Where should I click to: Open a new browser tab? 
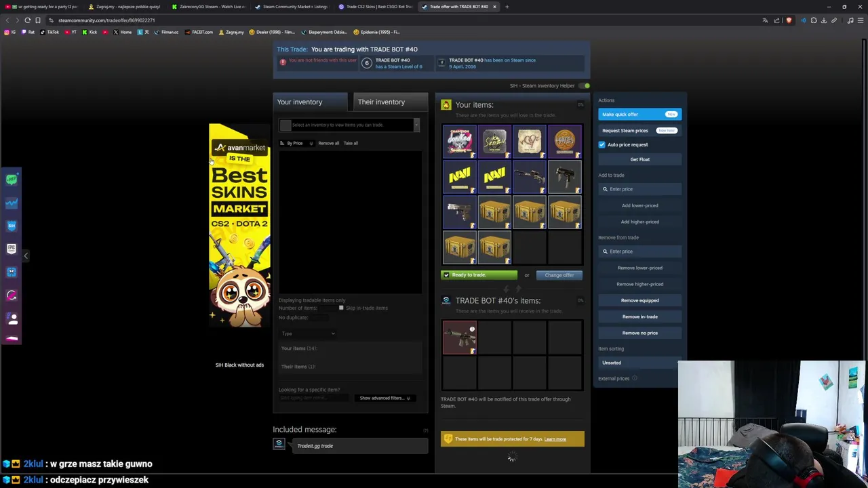tap(507, 7)
